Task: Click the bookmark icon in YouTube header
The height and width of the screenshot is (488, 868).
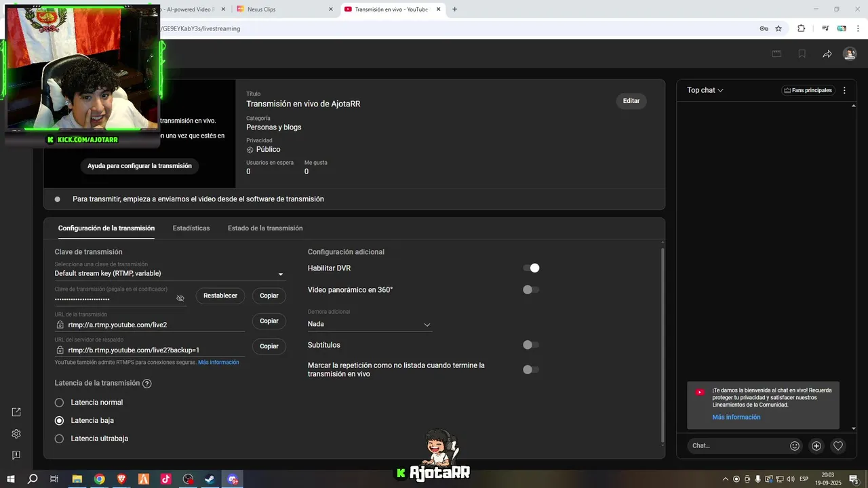Action: 802,54
